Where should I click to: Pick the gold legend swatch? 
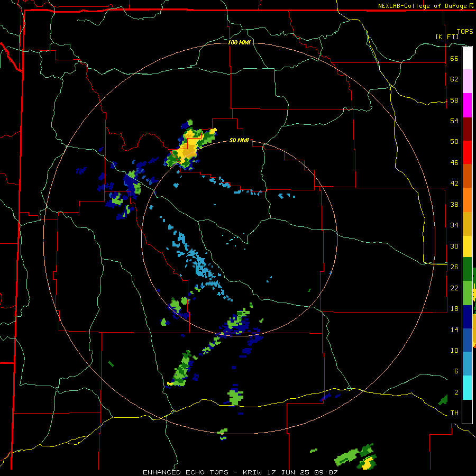click(x=467, y=224)
